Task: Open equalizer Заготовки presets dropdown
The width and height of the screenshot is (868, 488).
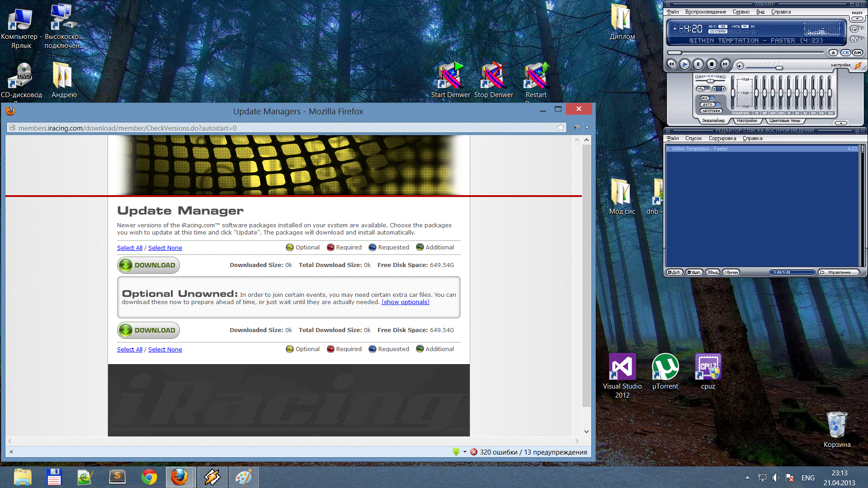Action: click(711, 111)
